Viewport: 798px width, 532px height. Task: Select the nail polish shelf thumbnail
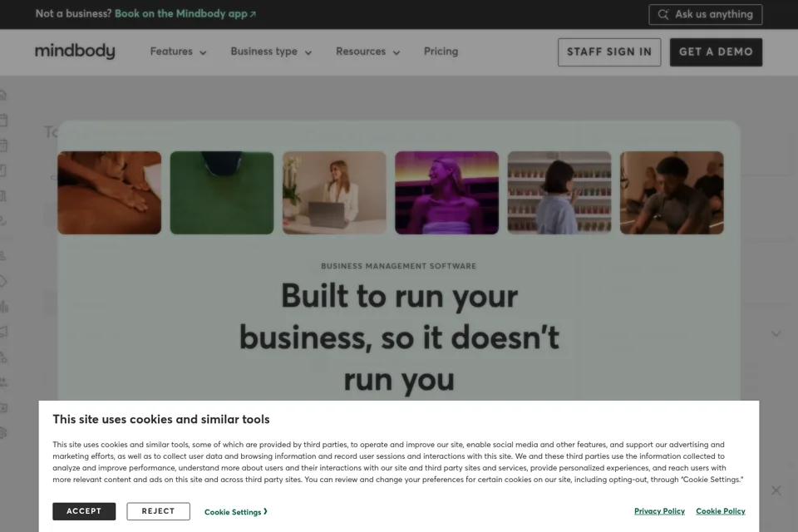tap(559, 193)
